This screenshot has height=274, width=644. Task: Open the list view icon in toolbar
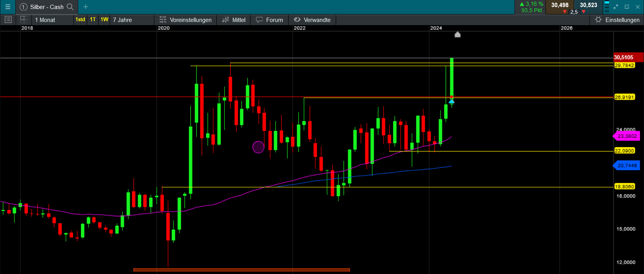pyautogui.click(x=8, y=19)
